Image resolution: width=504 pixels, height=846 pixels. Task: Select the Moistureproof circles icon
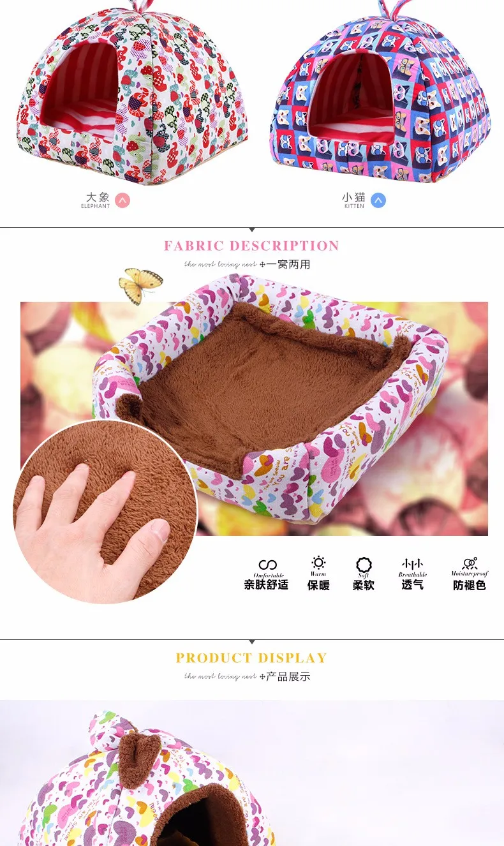pos(470,563)
